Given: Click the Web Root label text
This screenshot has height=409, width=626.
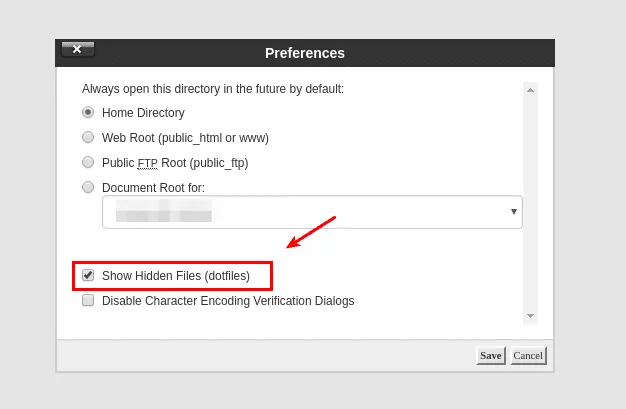Looking at the screenshot, I should pyautogui.click(x=185, y=138).
